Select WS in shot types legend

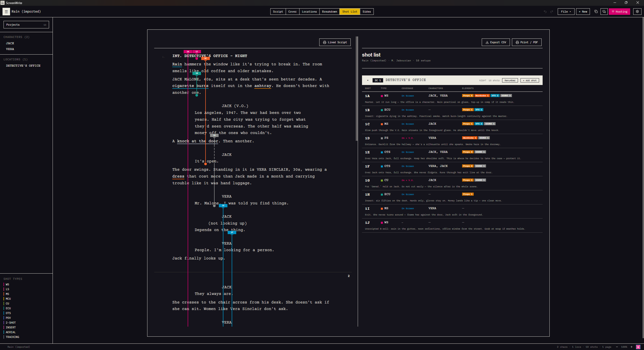(x=7, y=285)
